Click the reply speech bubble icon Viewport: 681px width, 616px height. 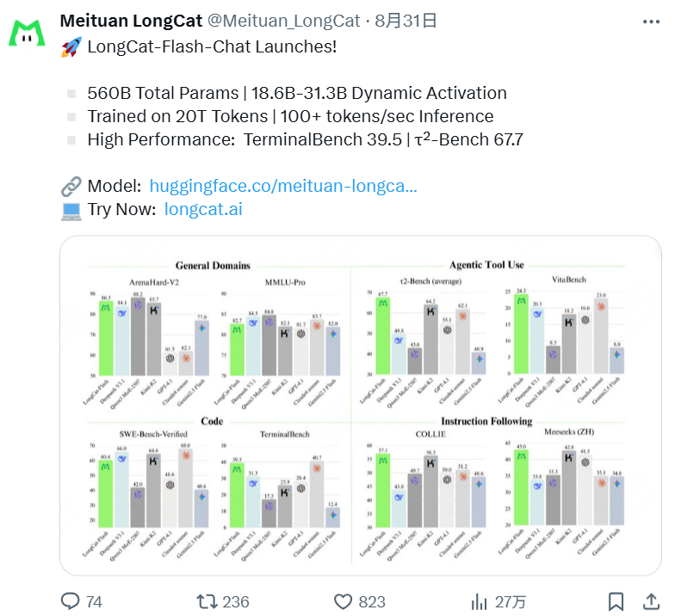point(70,601)
